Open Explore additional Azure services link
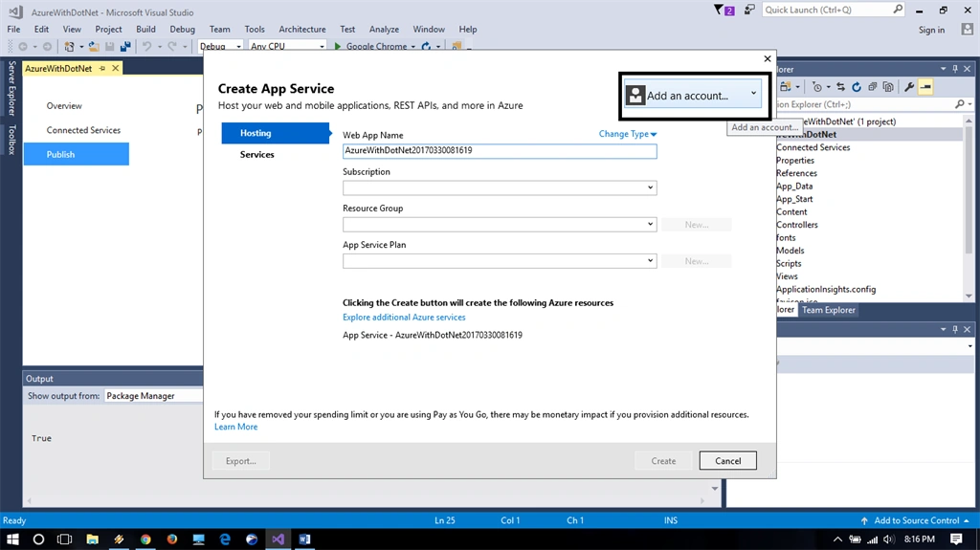The width and height of the screenshot is (980, 550). [x=404, y=317]
